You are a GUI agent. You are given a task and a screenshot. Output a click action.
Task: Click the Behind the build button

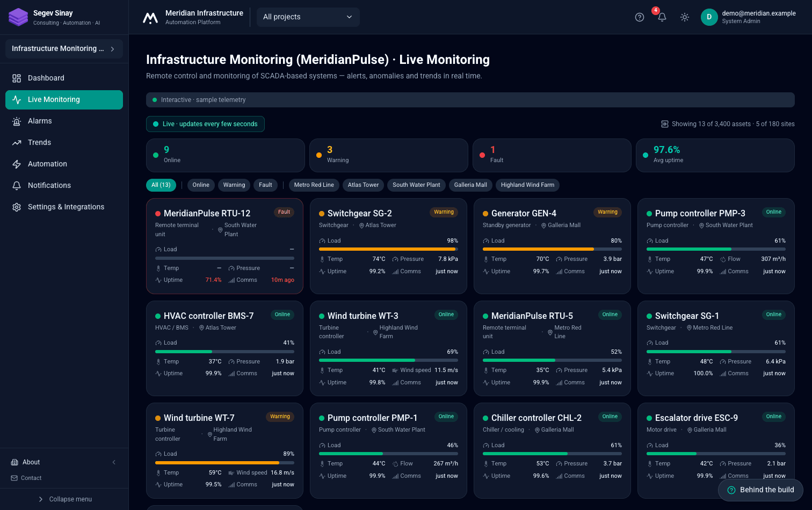(760, 490)
